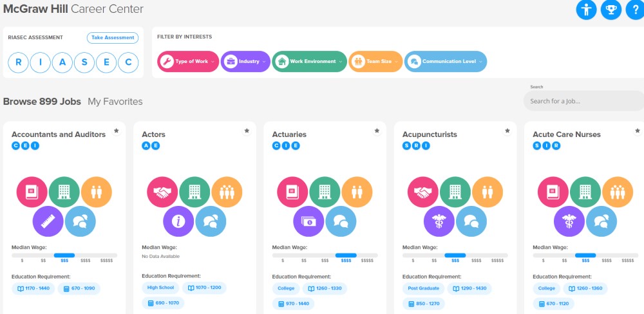Open the Industry filter dropdown
This screenshot has width=644, height=314.
pyautogui.click(x=245, y=62)
